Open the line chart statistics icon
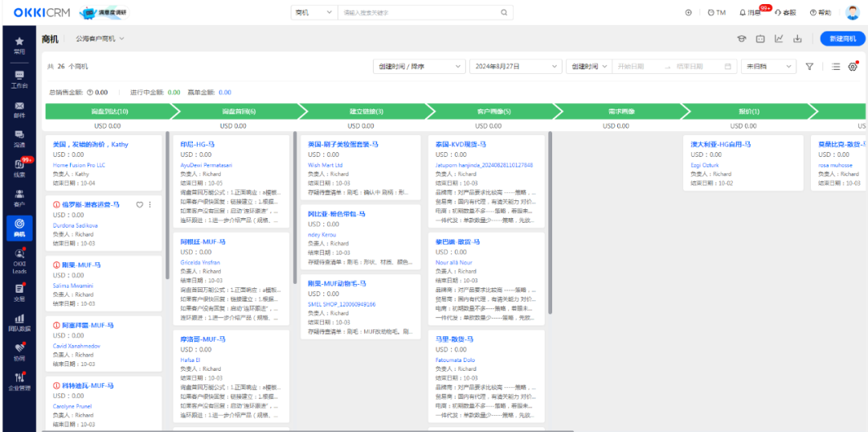The image size is (868, 432). 779,39
